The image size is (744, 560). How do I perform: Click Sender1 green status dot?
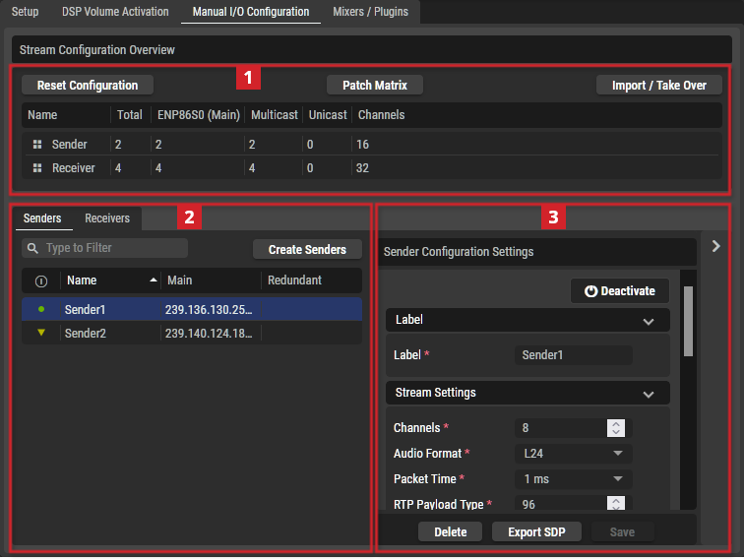[41, 309]
